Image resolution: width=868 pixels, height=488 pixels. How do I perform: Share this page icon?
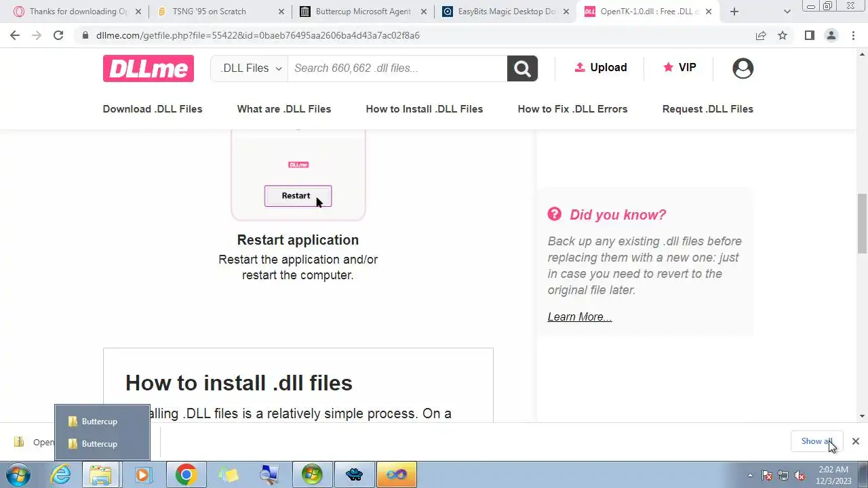(x=761, y=35)
